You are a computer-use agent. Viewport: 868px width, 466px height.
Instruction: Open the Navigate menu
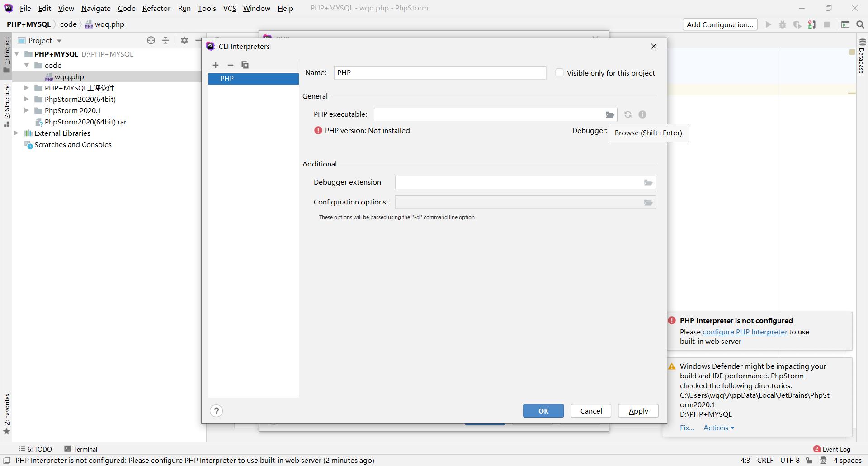(96, 8)
